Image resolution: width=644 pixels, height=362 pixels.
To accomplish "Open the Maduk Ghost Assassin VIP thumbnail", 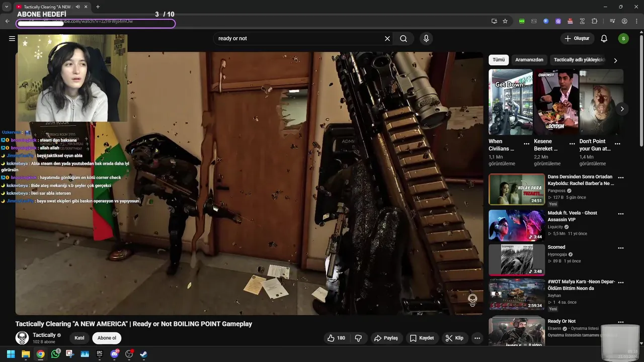I will pos(517,225).
